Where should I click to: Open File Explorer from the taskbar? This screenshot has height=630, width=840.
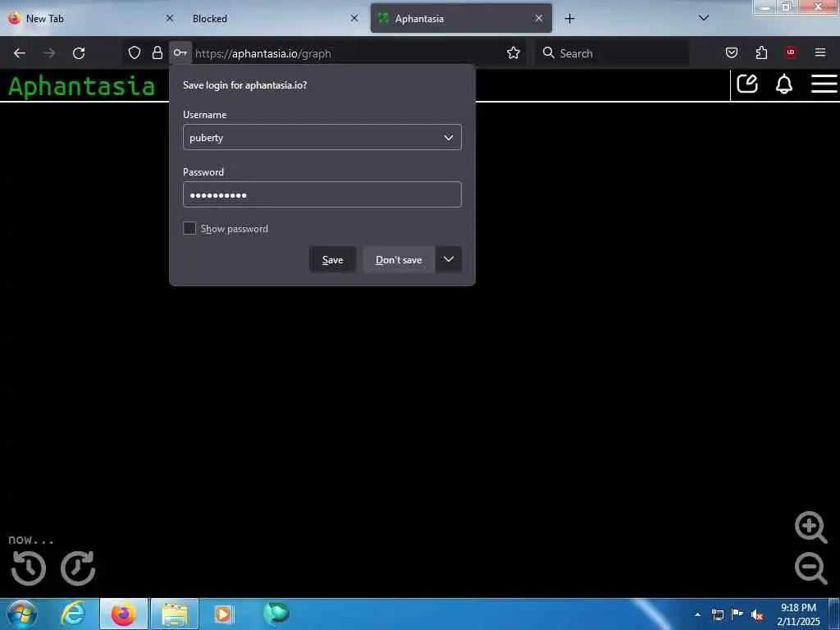point(175,614)
